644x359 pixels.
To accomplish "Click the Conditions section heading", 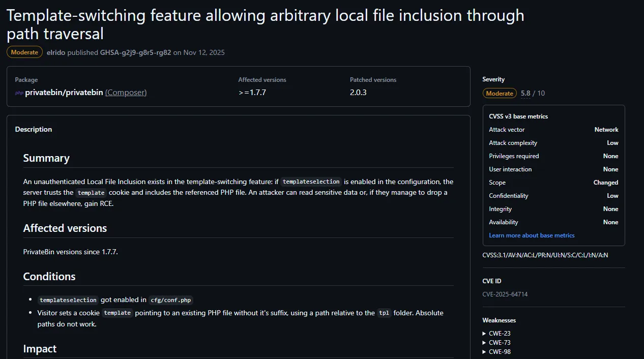I will (49, 277).
